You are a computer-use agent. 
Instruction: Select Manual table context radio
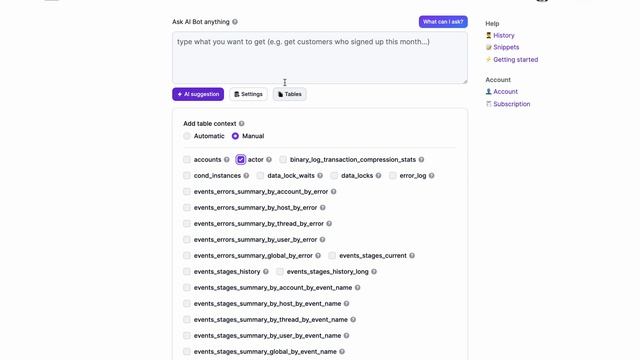235,136
